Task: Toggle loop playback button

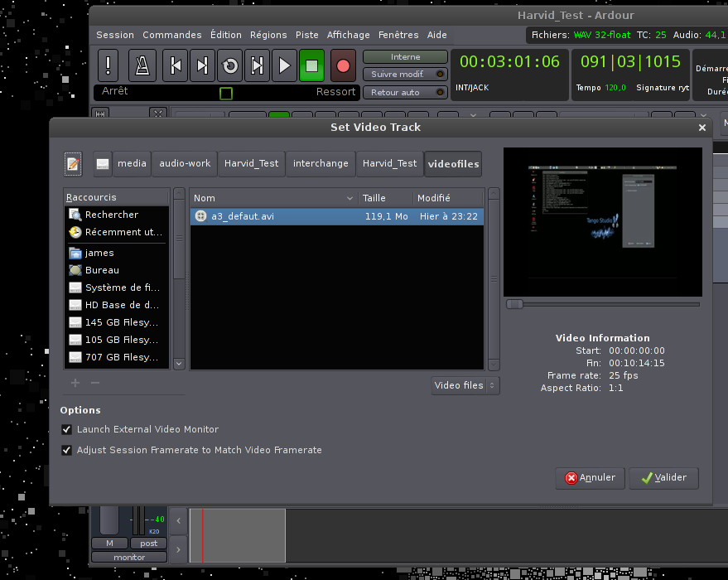Action: click(229, 65)
